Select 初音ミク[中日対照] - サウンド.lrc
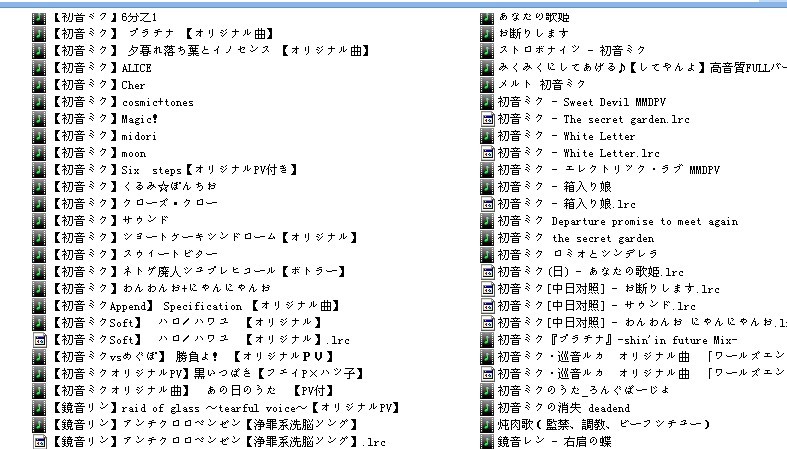Image resolution: width=787 pixels, height=449 pixels. (x=597, y=306)
